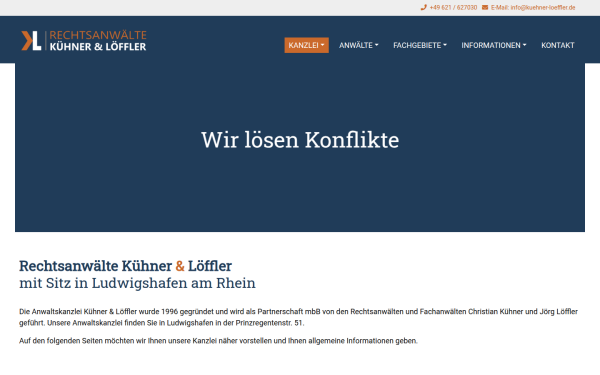Click the KL logo emblem
The width and height of the screenshot is (600, 375).
click(x=31, y=41)
